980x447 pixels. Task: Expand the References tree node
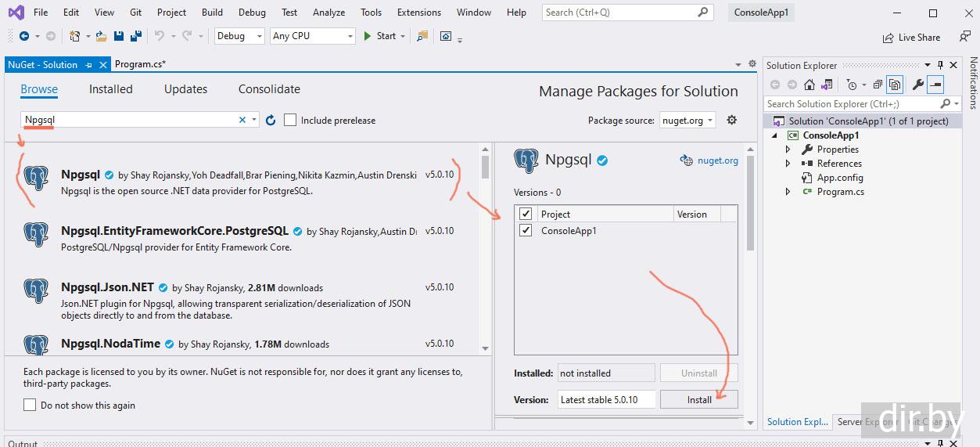[788, 164]
